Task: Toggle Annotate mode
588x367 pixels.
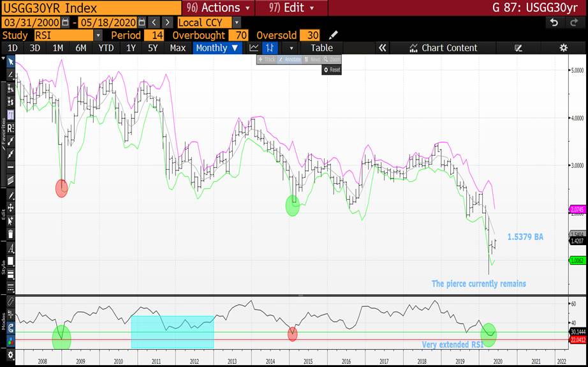Action: (290, 59)
